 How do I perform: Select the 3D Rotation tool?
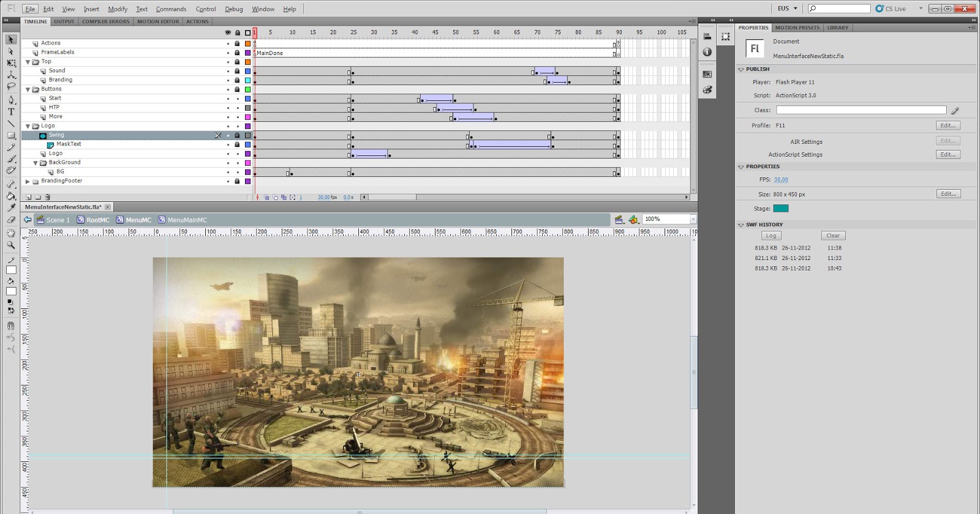click(x=11, y=75)
